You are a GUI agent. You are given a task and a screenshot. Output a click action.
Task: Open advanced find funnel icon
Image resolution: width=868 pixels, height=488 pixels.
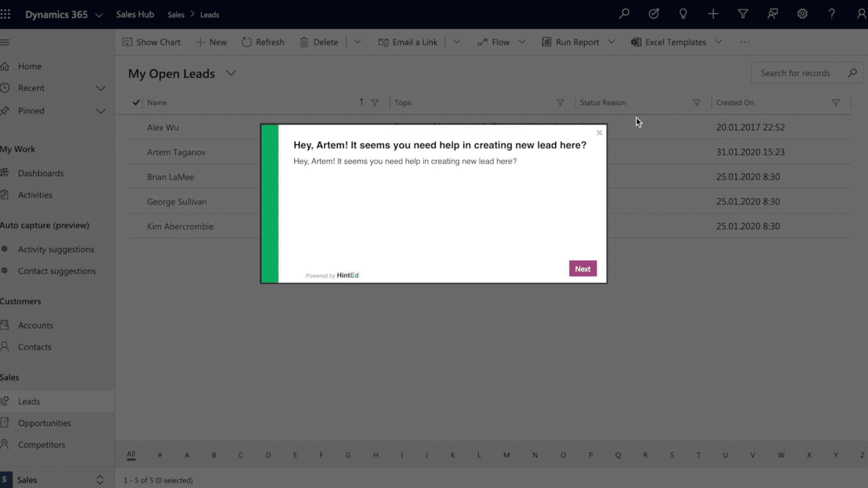(743, 14)
